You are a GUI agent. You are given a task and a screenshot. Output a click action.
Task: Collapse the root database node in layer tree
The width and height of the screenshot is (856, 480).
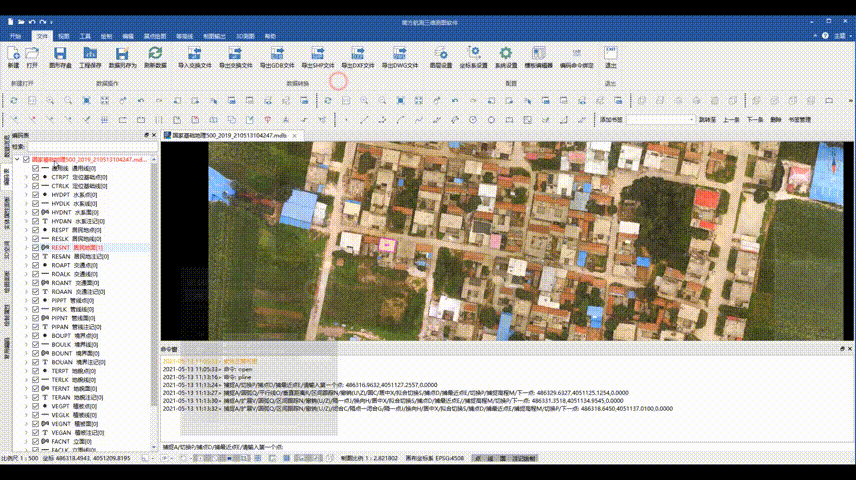(x=15, y=159)
